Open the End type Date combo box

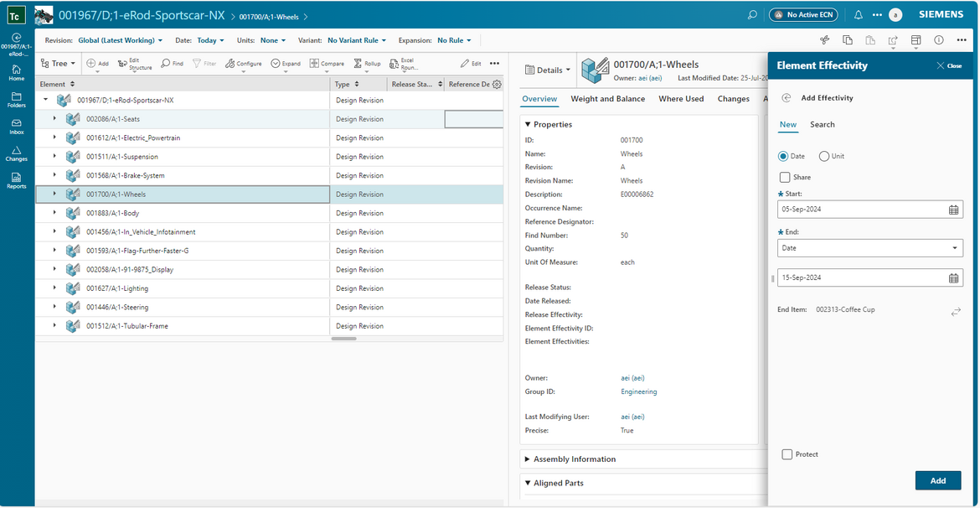coord(870,248)
